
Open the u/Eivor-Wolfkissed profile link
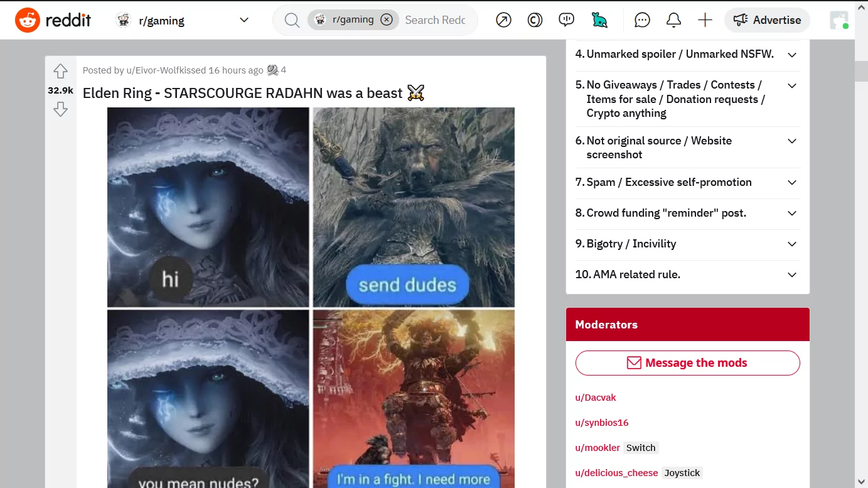coord(166,70)
